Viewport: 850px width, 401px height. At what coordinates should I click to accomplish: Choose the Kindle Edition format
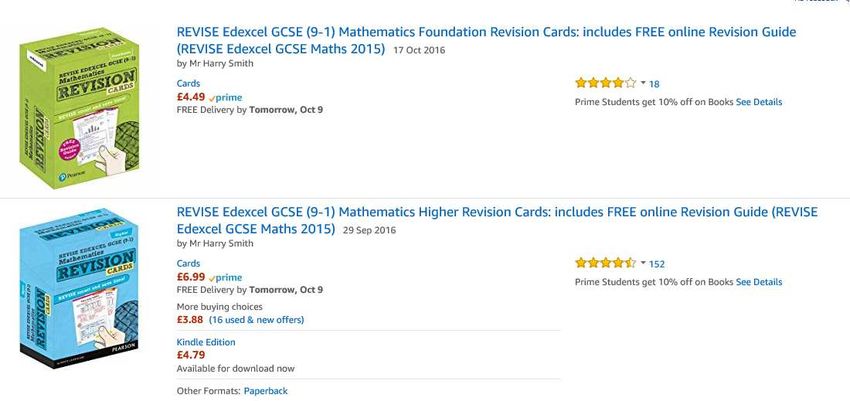[206, 342]
